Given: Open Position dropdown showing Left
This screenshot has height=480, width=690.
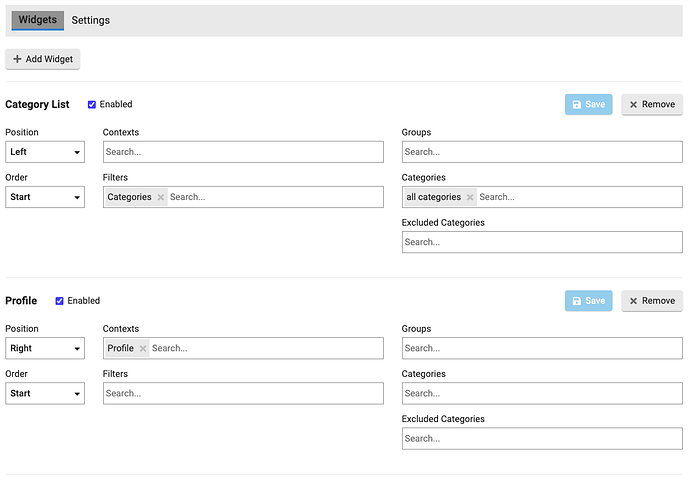Looking at the screenshot, I should click(x=45, y=152).
